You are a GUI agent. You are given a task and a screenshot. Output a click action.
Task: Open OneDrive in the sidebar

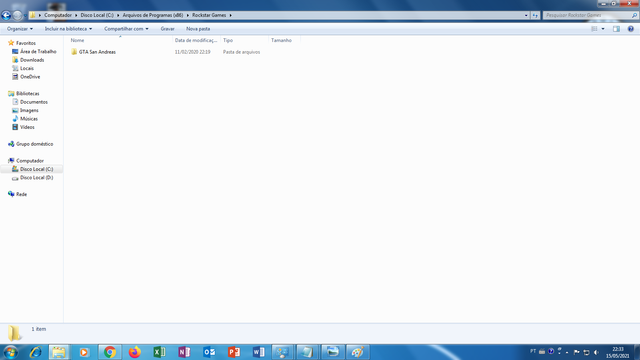coord(30,77)
